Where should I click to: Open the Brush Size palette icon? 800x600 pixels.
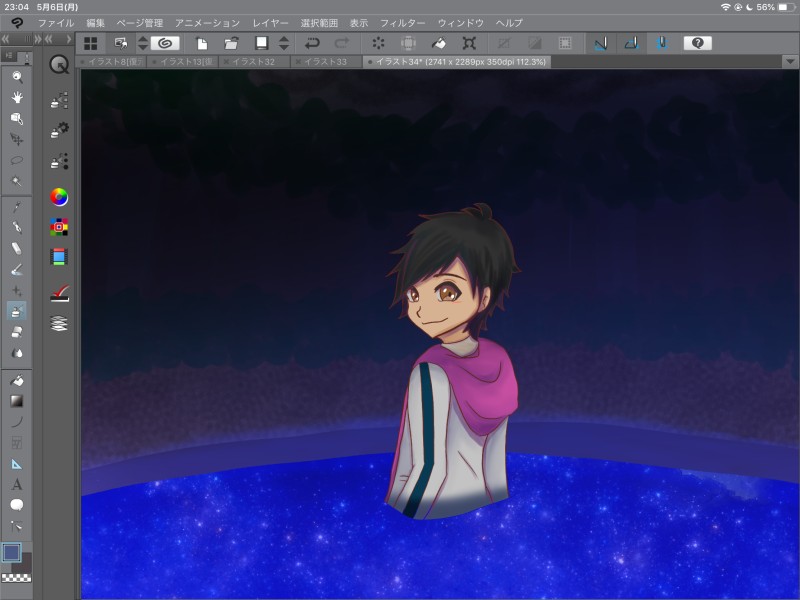(59, 161)
